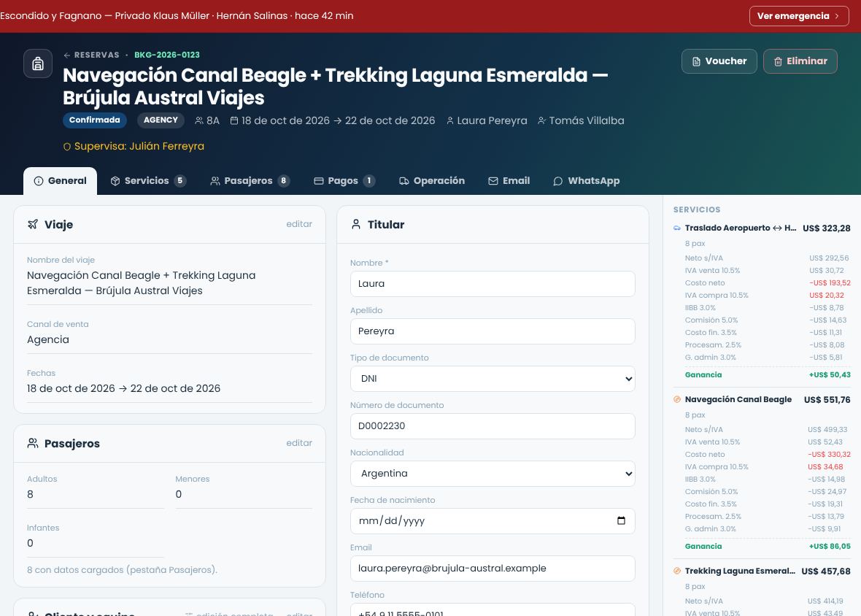Click the people icon in the Pasajeros card header

pos(33,443)
